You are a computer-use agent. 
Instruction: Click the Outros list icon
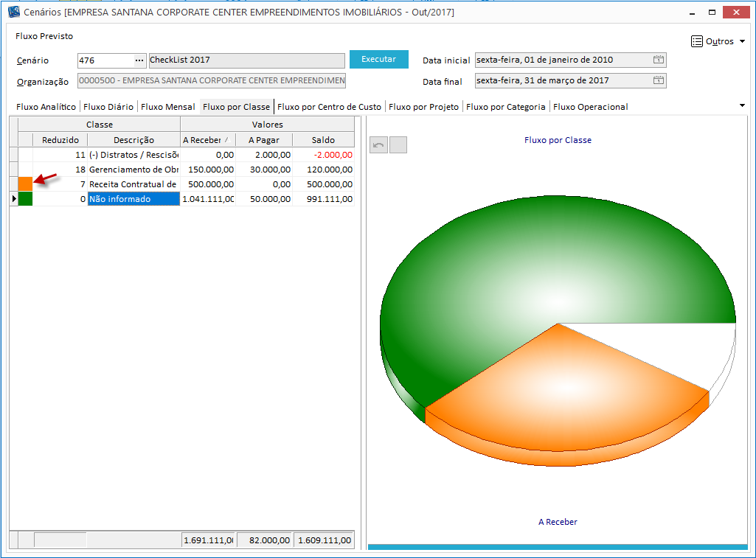pos(697,41)
